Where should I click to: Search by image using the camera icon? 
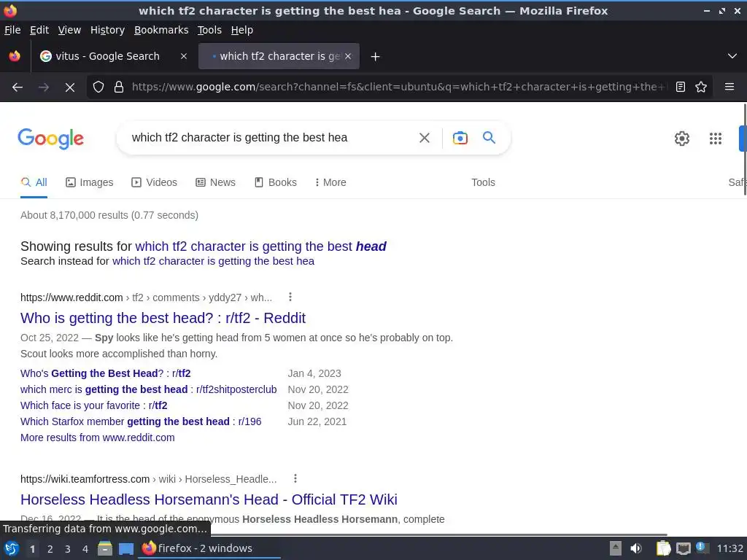(460, 138)
